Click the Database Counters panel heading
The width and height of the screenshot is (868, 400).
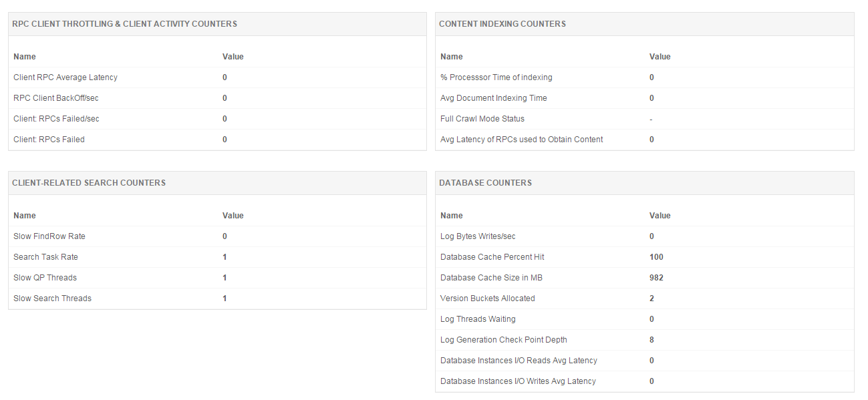(x=485, y=183)
